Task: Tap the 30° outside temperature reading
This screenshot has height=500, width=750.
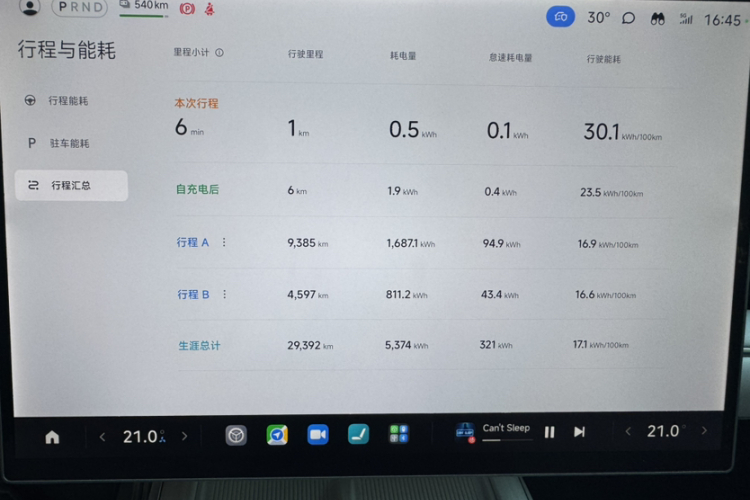Action: click(x=599, y=18)
